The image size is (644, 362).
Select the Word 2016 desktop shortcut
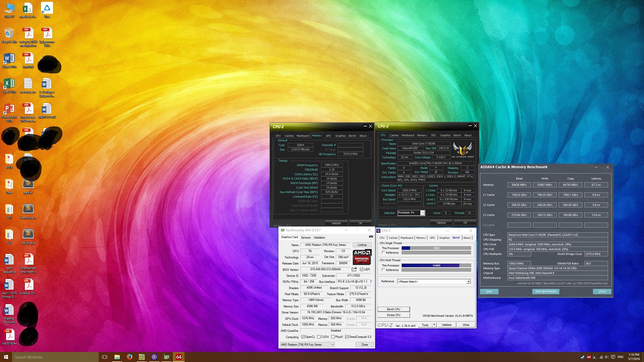pos(9,61)
